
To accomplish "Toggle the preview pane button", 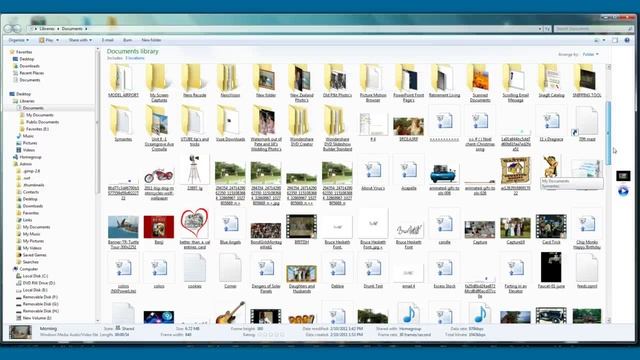I will (615, 40).
